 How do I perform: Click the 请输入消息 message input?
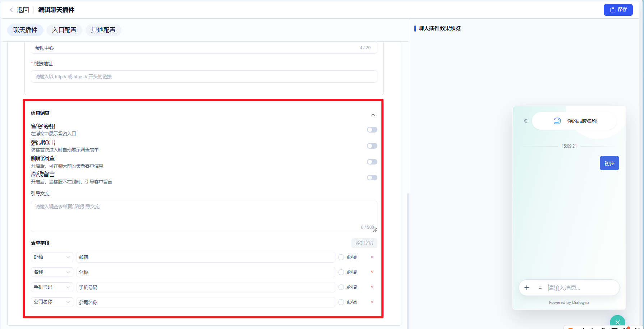pyautogui.click(x=581, y=288)
